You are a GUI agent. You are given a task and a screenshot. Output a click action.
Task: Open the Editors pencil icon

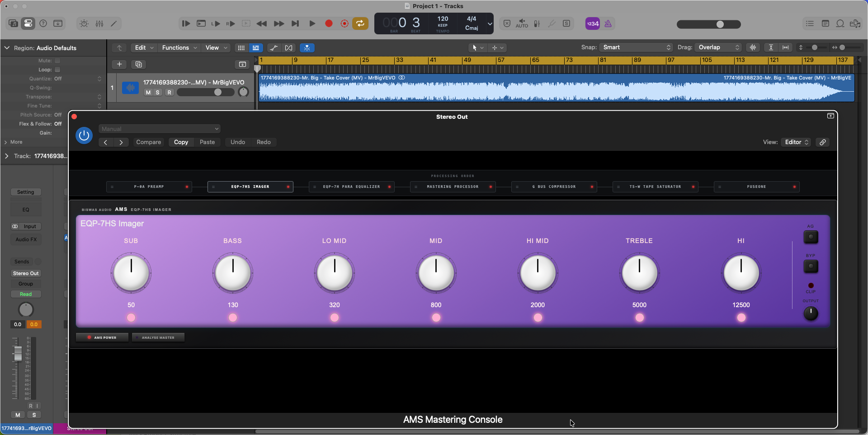(114, 23)
